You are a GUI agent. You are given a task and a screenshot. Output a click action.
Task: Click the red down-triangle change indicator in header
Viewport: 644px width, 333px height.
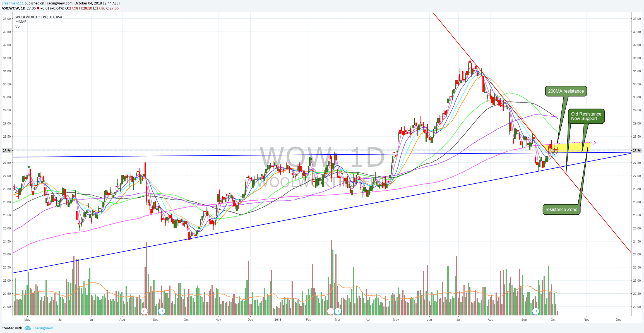[x=38, y=8]
